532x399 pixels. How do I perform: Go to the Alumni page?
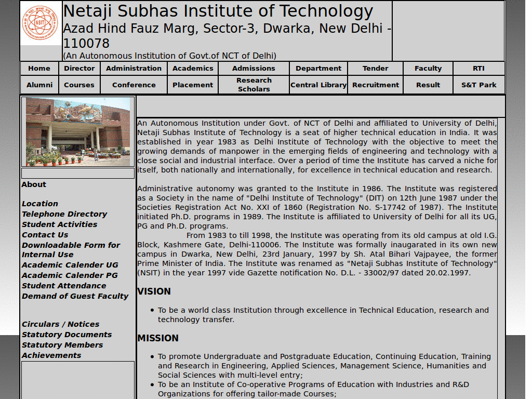39,85
